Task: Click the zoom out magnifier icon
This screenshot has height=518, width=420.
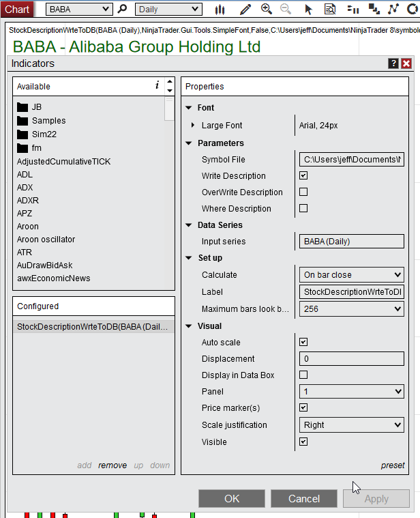Action: click(x=286, y=10)
